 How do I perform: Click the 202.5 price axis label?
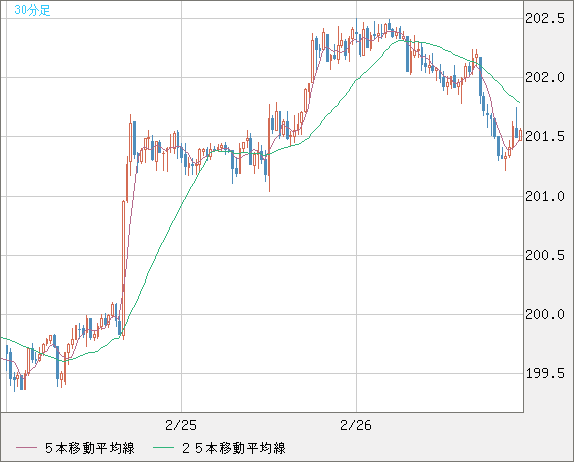click(x=545, y=18)
